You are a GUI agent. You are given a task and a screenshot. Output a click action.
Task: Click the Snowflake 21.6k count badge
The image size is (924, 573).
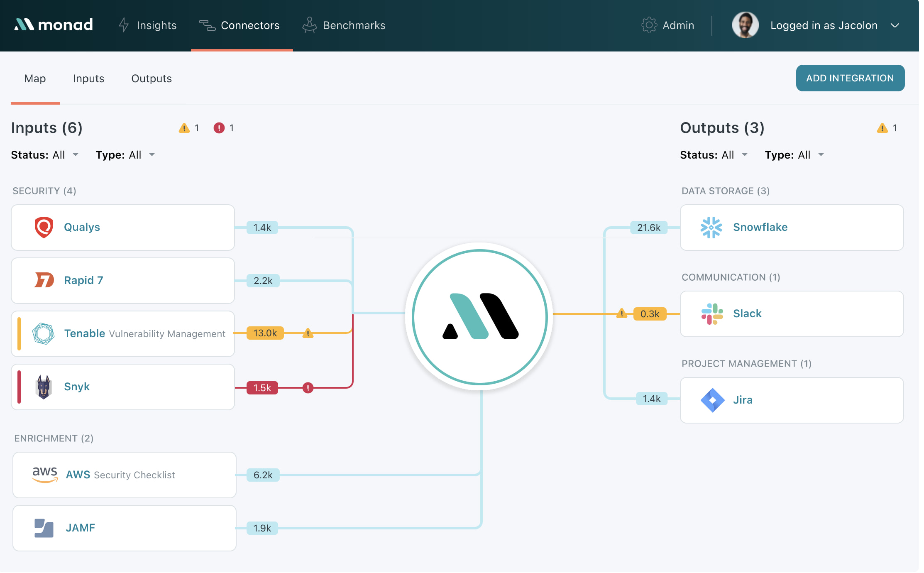click(649, 228)
